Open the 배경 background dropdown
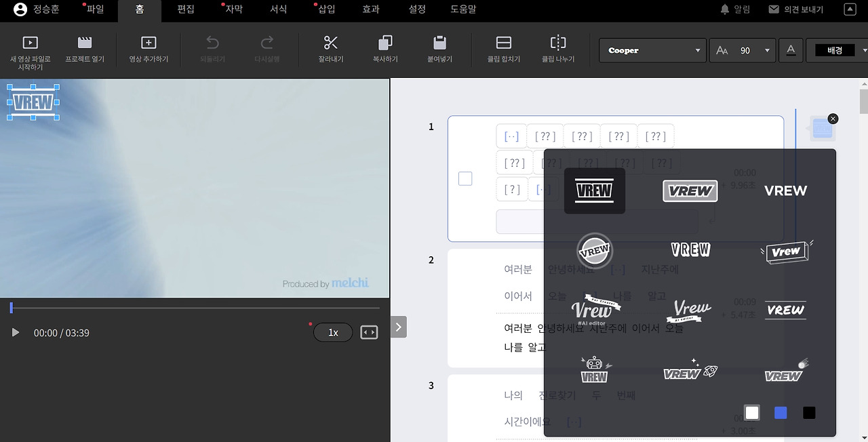This screenshot has height=442, width=868. (x=837, y=50)
